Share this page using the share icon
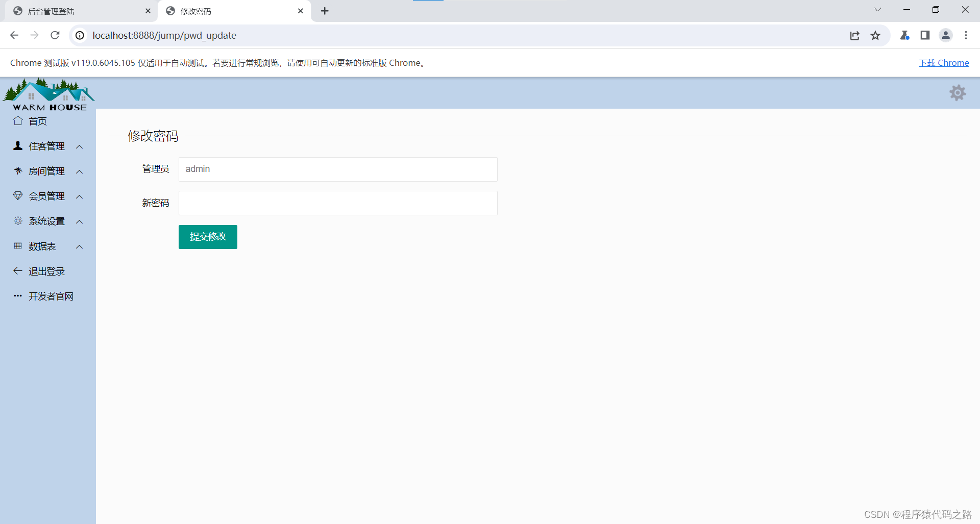 (x=855, y=35)
